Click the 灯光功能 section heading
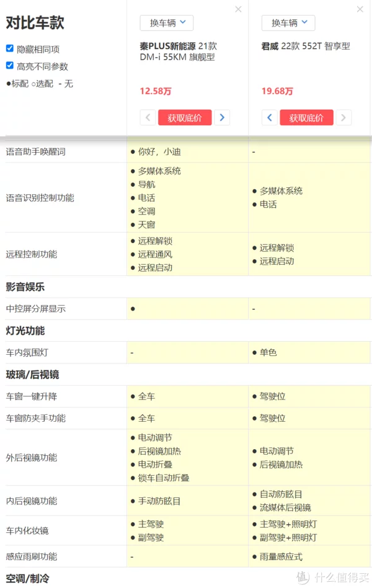The height and width of the screenshot is (588, 372). pyautogui.click(x=25, y=331)
